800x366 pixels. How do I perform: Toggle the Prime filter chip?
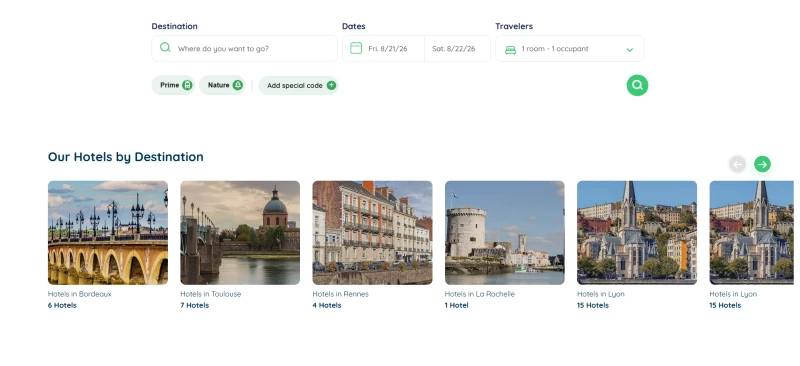point(173,85)
